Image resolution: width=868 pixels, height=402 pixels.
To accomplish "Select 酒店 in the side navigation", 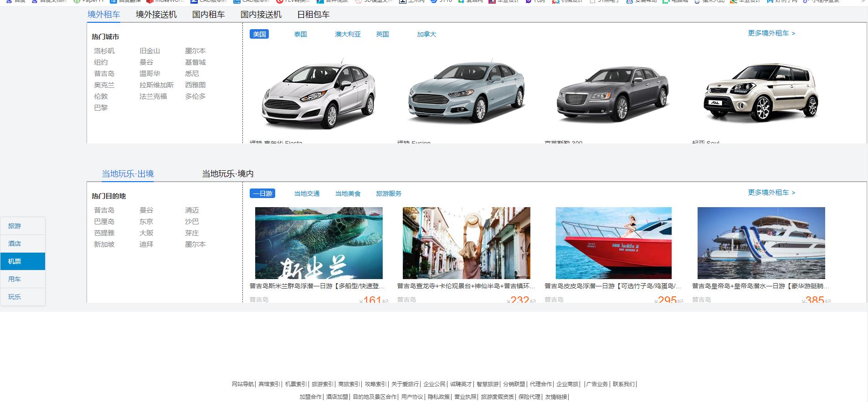I will coord(23,244).
